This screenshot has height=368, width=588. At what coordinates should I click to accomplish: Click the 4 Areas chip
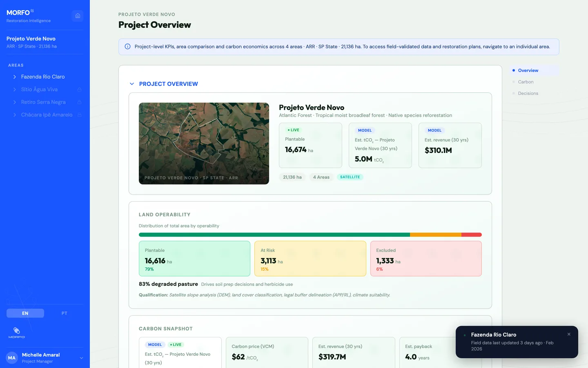321,177
